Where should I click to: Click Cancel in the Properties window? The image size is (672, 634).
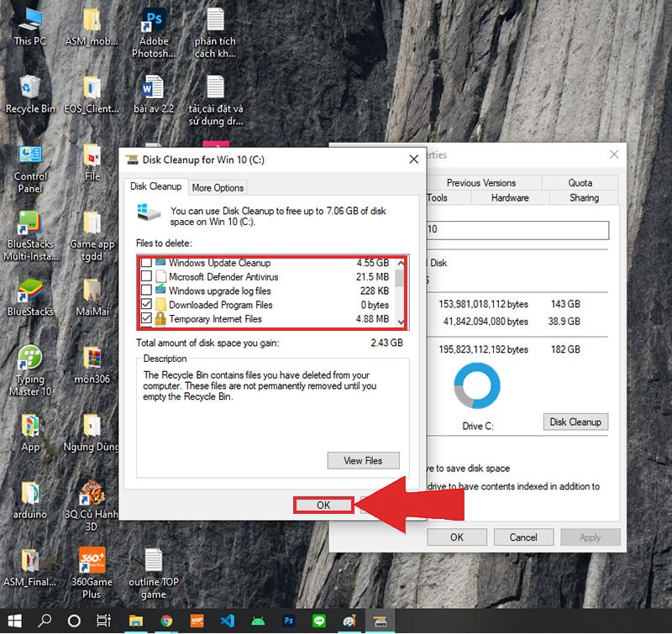(523, 537)
